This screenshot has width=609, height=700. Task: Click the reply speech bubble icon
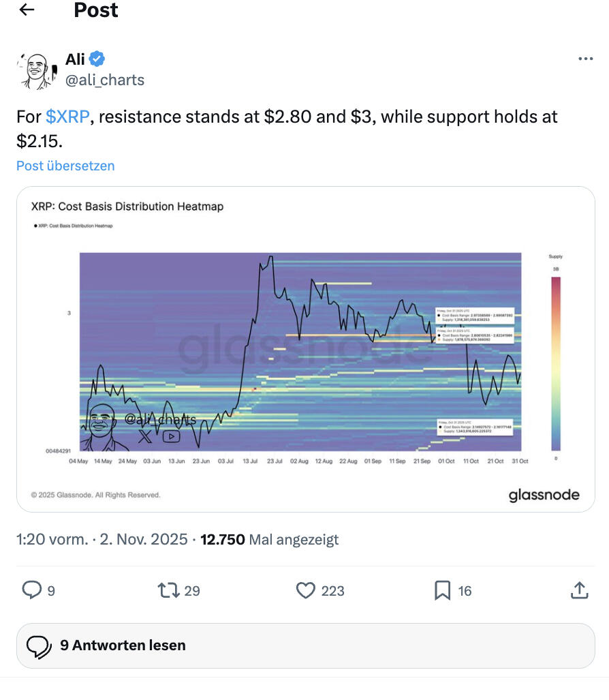[x=32, y=590]
